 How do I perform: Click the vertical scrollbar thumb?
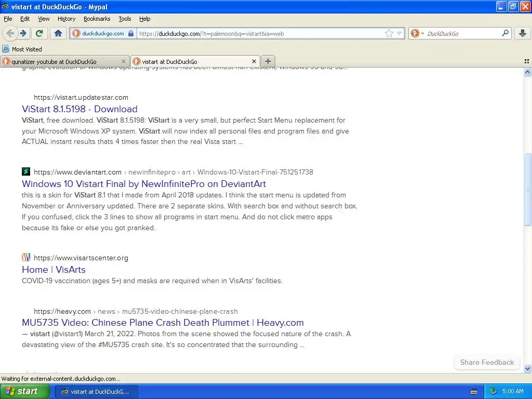pos(527,189)
